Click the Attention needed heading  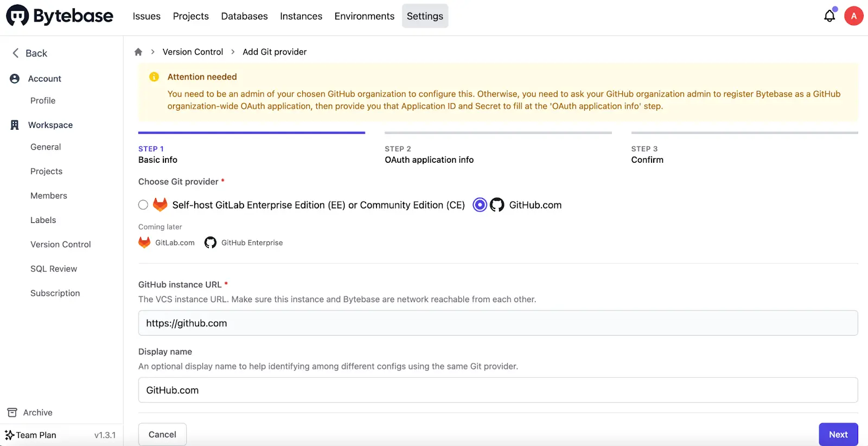[x=202, y=77]
